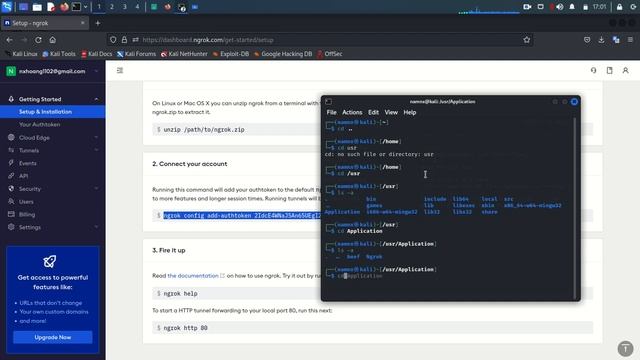Click the tracking protection shield icon

(113, 40)
